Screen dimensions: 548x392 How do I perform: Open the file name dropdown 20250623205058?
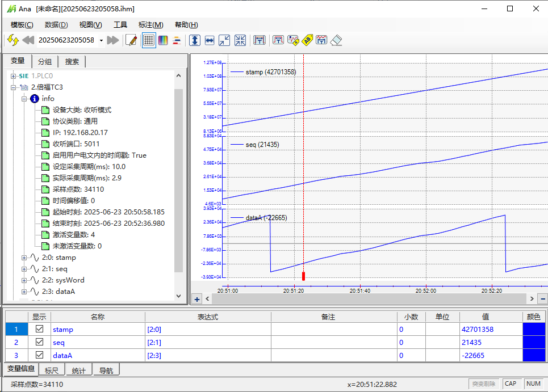coord(101,40)
